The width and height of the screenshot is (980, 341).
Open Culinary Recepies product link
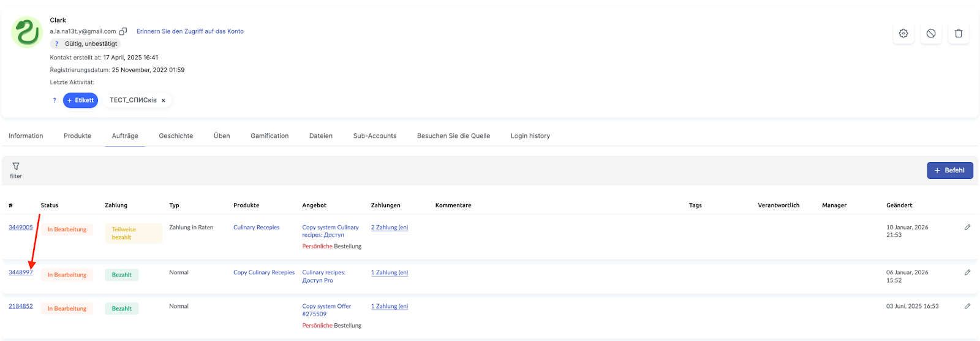click(x=256, y=228)
